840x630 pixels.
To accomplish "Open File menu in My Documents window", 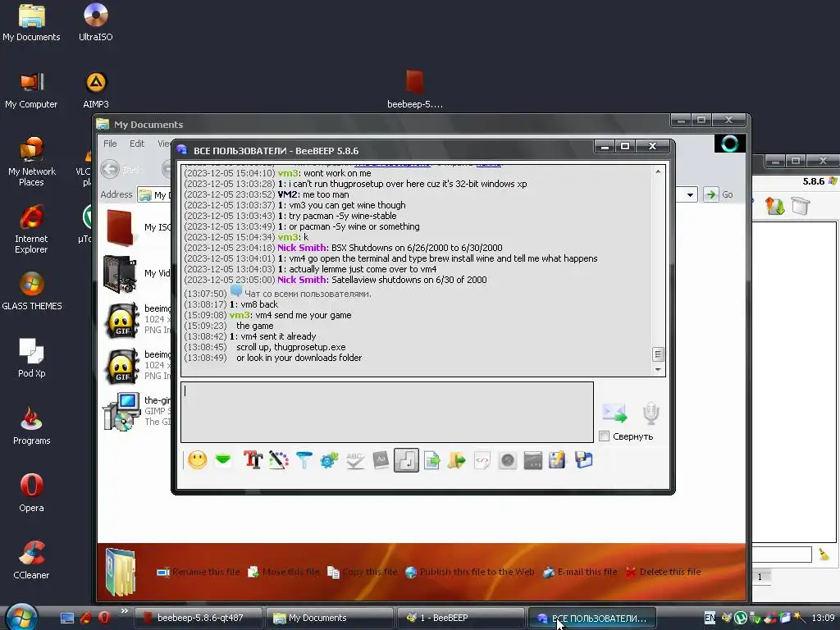I will point(110,144).
